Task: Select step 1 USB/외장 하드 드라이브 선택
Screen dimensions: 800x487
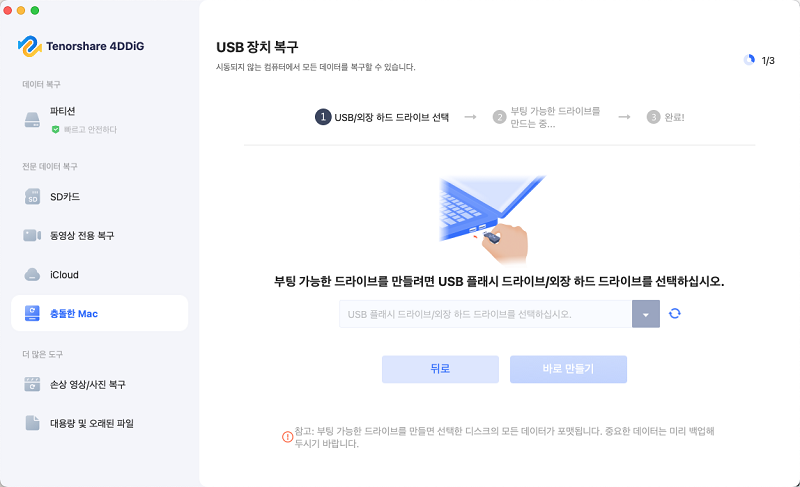Action: (x=382, y=117)
